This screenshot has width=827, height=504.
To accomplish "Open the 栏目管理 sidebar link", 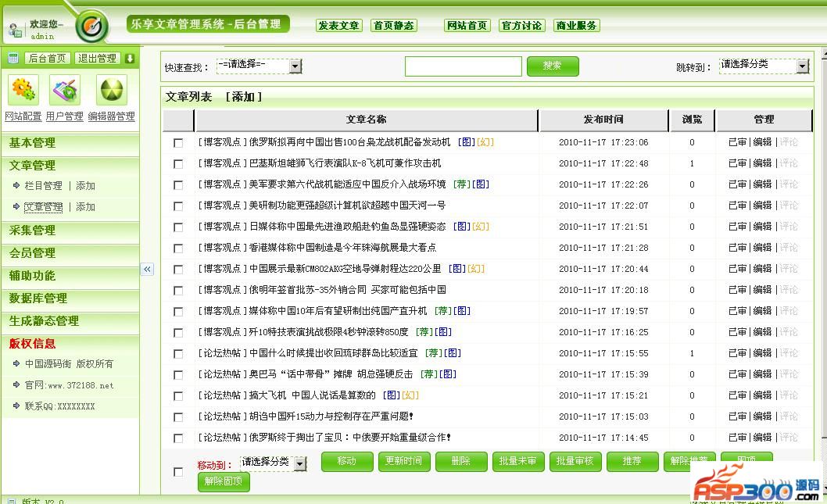I will pos(43,185).
